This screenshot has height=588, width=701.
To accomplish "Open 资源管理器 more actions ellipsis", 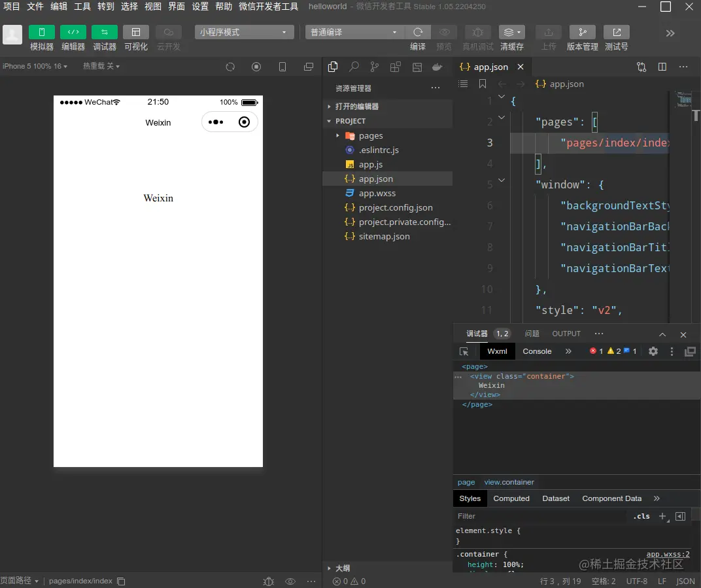I will point(436,88).
